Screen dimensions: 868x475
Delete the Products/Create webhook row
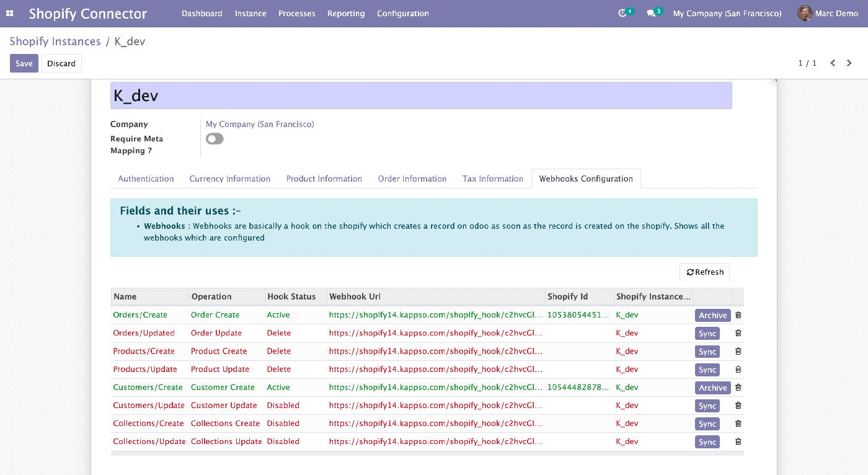coord(738,351)
